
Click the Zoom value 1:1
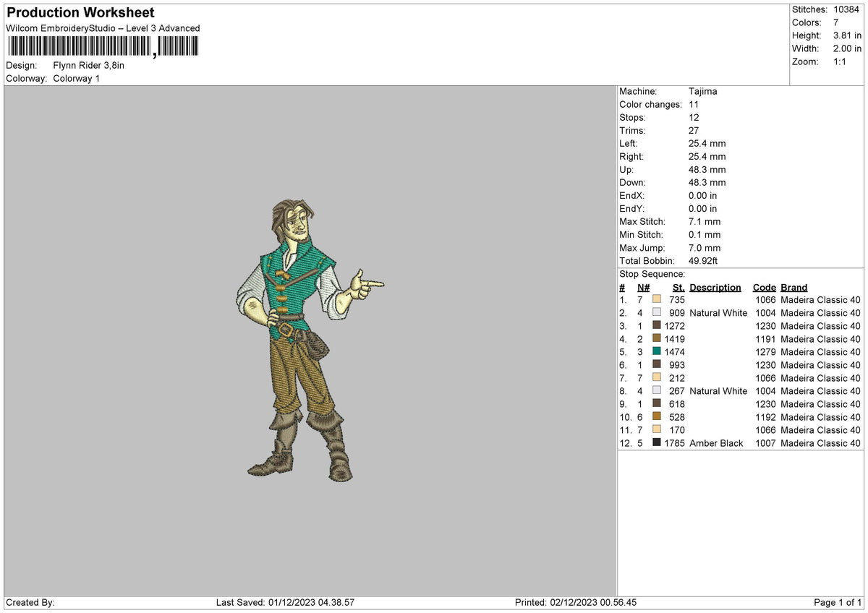(841, 61)
